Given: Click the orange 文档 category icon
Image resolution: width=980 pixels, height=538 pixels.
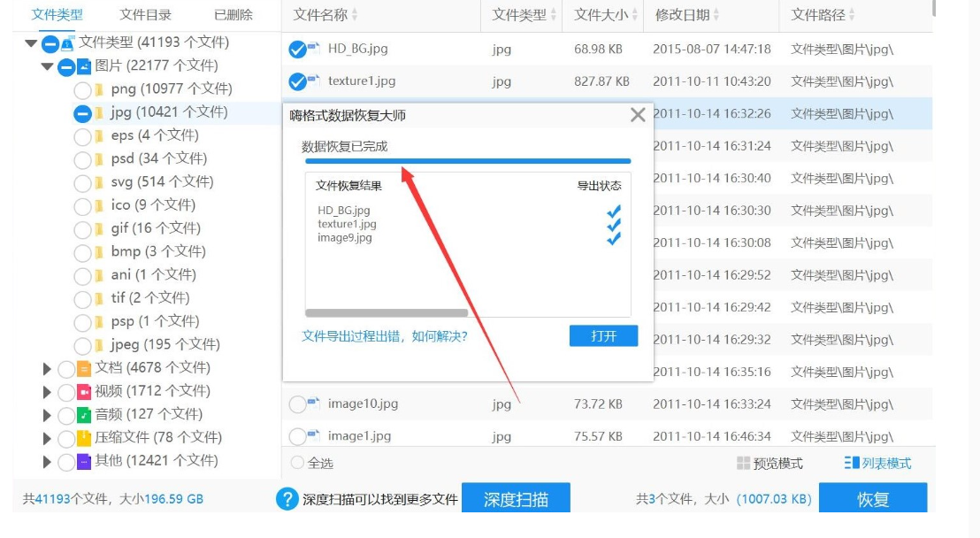Looking at the screenshot, I should pos(84,368).
